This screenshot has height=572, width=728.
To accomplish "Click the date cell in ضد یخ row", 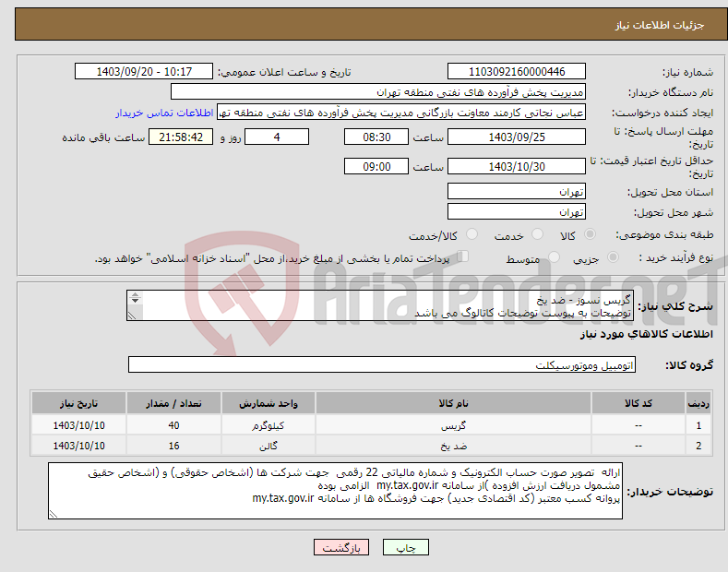I will [79, 446].
